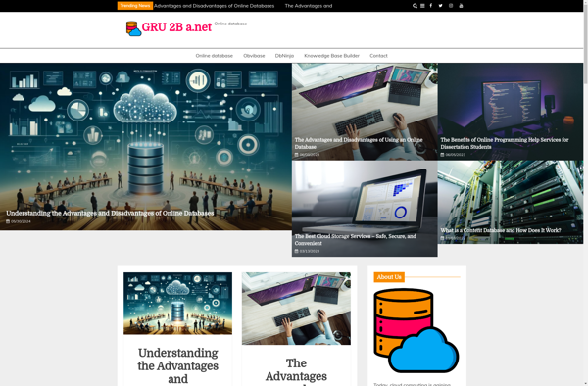The image size is (588, 386).
Task: Visit the Twitter icon link
Action: point(440,6)
